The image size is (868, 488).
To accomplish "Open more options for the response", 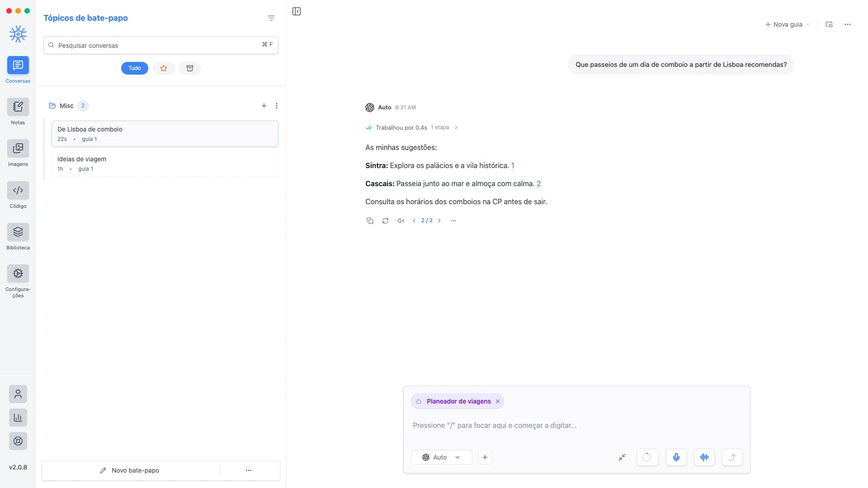I will (453, 221).
